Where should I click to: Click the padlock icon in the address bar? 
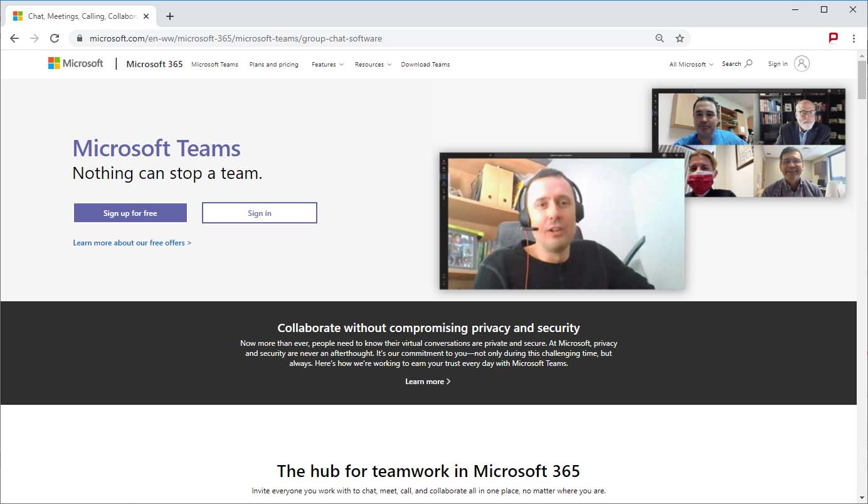79,38
